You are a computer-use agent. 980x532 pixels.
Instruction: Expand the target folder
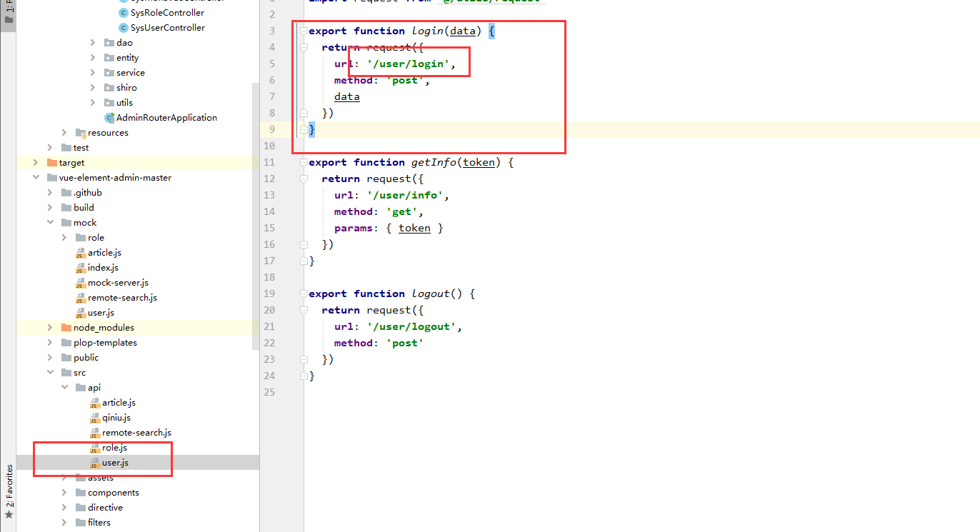click(36, 163)
